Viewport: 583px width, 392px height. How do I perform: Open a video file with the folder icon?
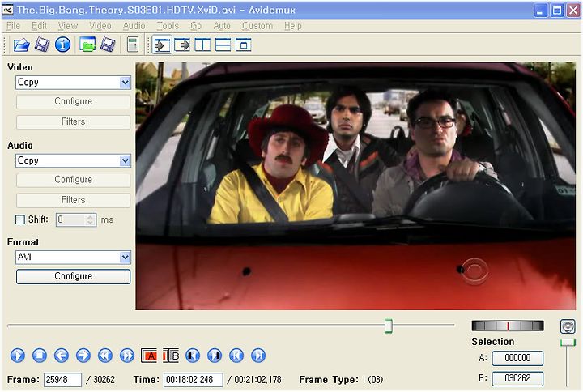click(21, 45)
